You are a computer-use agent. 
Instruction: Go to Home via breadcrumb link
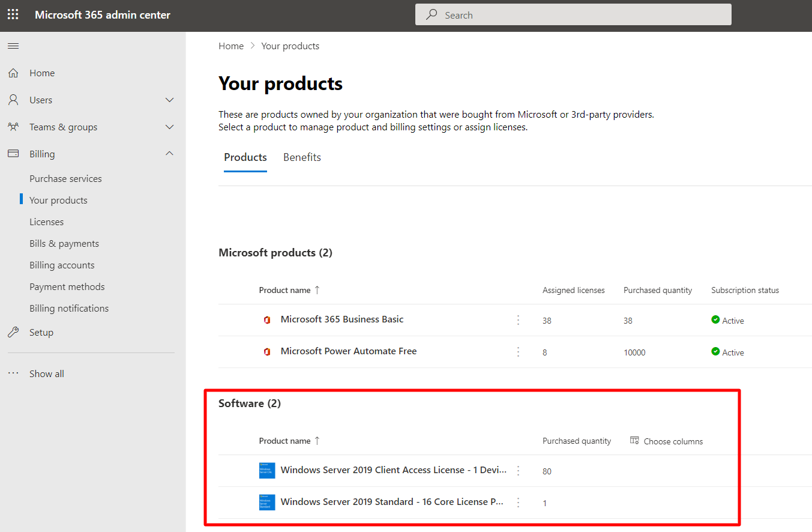pyautogui.click(x=231, y=46)
